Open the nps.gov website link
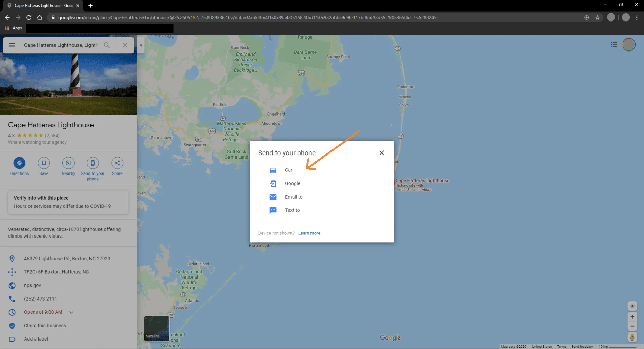This screenshot has height=349, width=644. coord(33,285)
